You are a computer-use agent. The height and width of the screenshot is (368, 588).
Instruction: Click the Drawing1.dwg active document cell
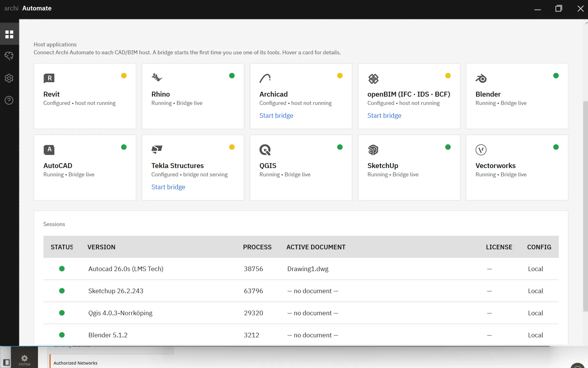[x=308, y=269]
